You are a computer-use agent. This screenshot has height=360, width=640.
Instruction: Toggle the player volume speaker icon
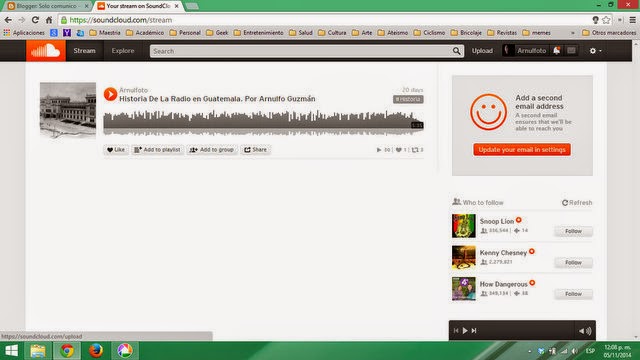[585, 331]
